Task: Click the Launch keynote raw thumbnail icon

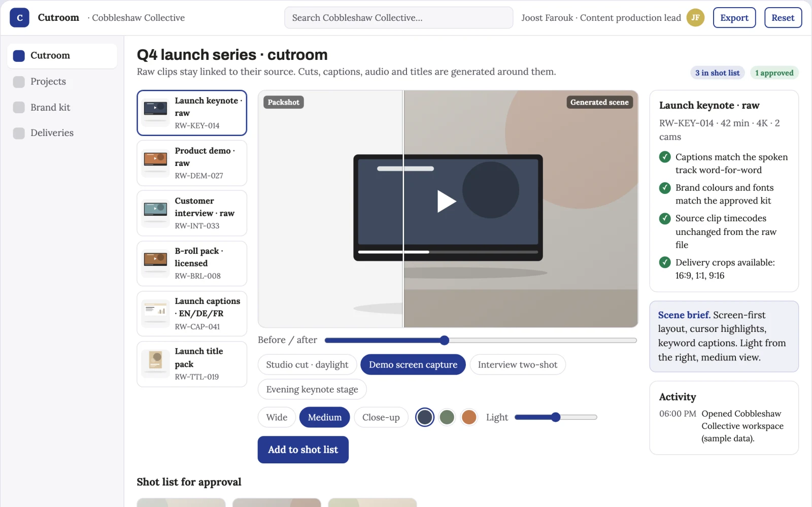Action: click(155, 113)
